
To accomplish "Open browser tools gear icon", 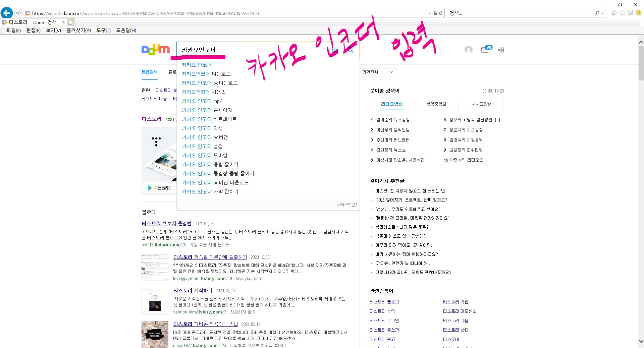I will coord(631,13).
